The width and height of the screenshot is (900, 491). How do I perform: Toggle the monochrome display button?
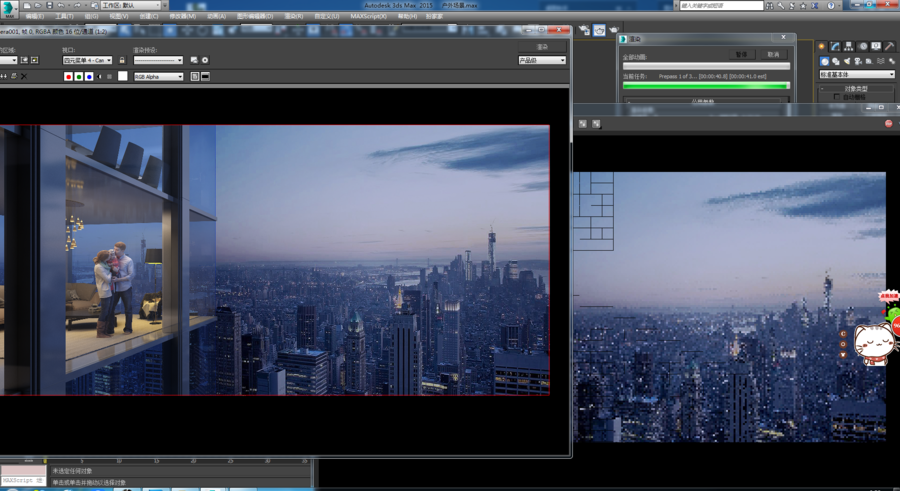tap(110, 76)
